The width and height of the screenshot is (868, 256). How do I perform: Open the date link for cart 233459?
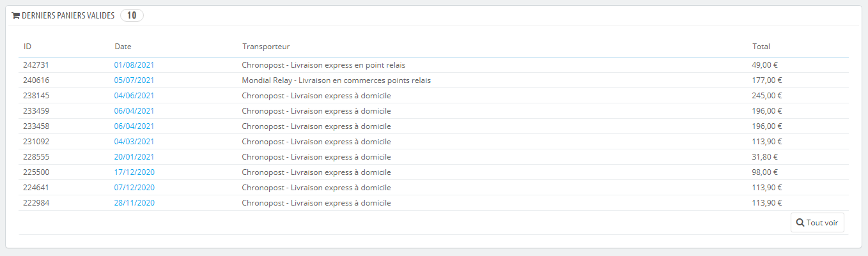tap(134, 111)
